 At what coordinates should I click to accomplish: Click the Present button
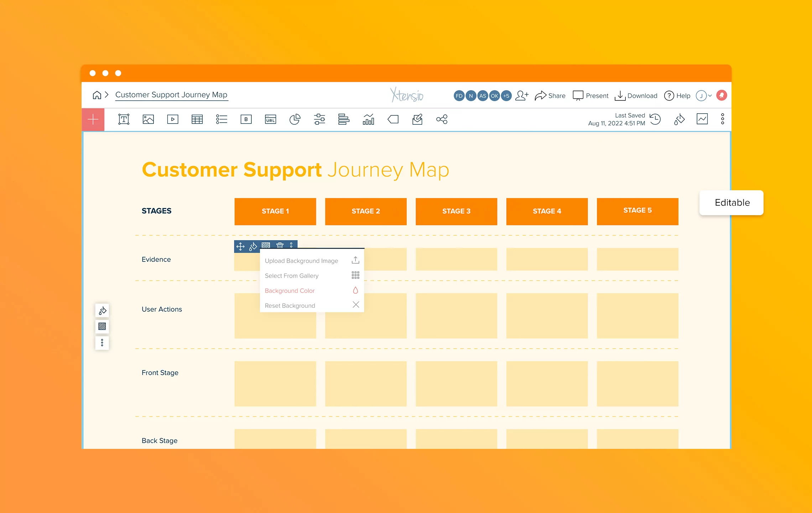(x=590, y=95)
